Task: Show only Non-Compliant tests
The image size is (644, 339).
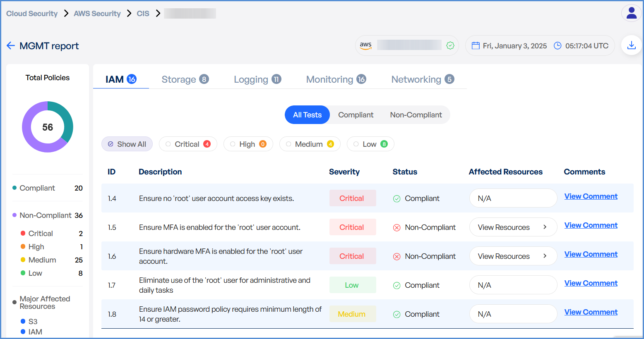Action: [x=416, y=115]
